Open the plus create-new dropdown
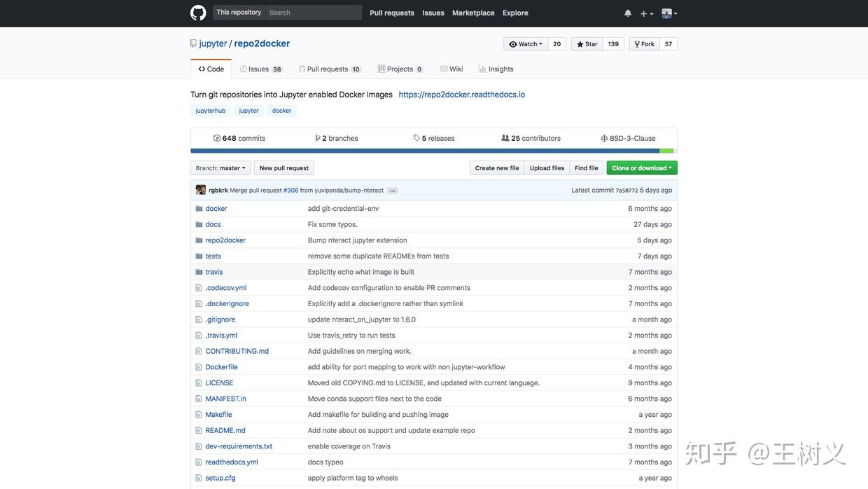 point(647,13)
